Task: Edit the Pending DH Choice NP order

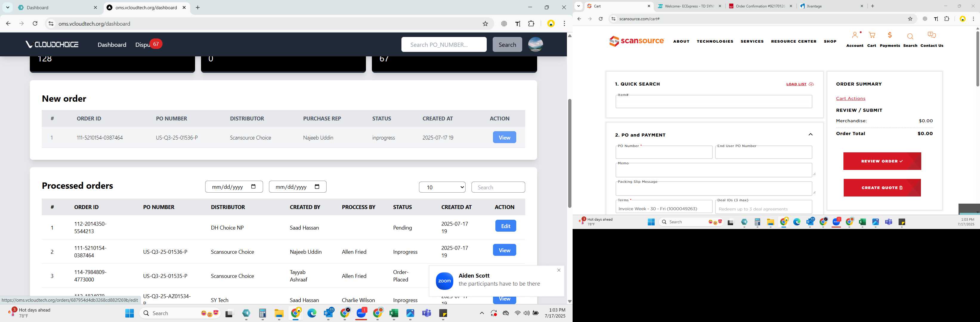Action: tap(506, 226)
